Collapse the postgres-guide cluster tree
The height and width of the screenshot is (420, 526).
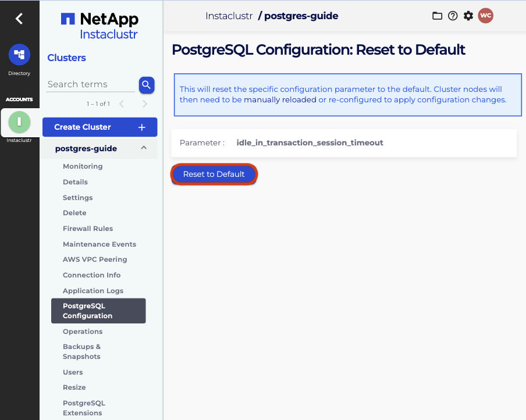[x=144, y=148]
